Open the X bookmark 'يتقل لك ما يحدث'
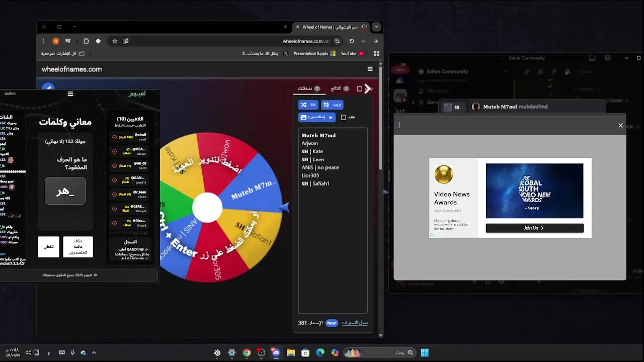This screenshot has width=644, height=362. coord(266,53)
